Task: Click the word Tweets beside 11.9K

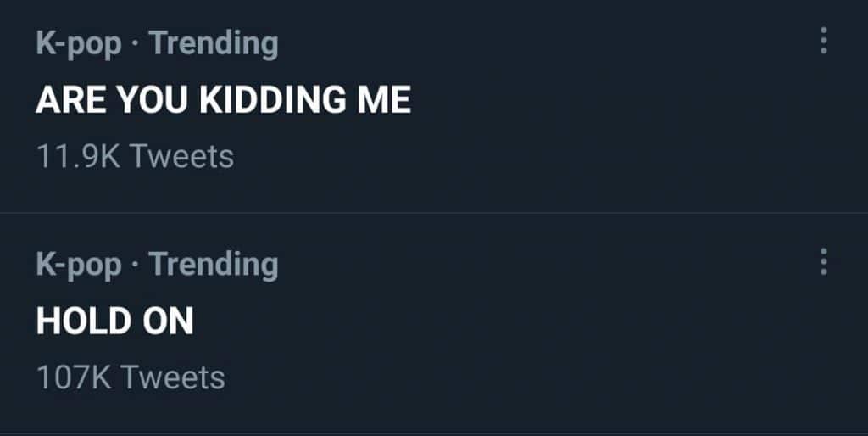Action: (183, 156)
